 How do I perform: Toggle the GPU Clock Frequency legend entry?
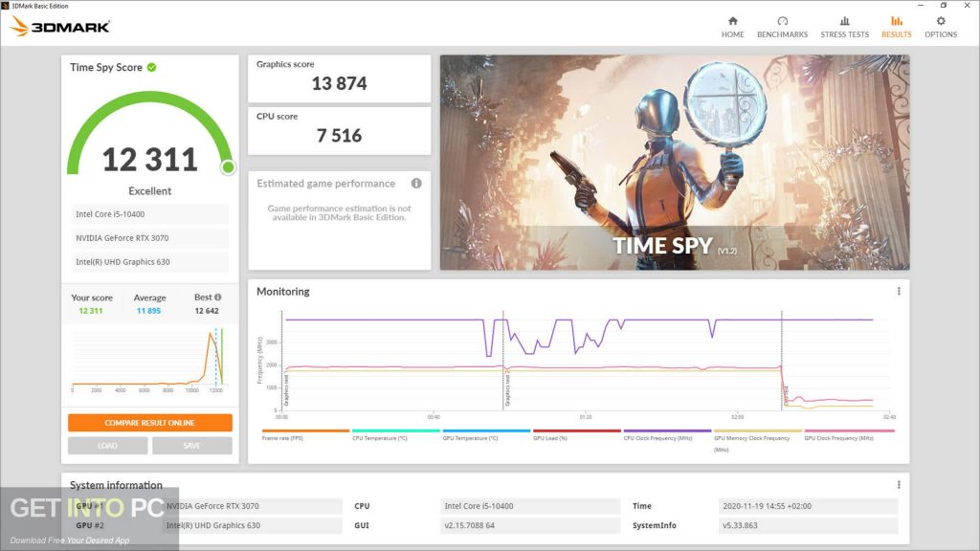(849, 435)
